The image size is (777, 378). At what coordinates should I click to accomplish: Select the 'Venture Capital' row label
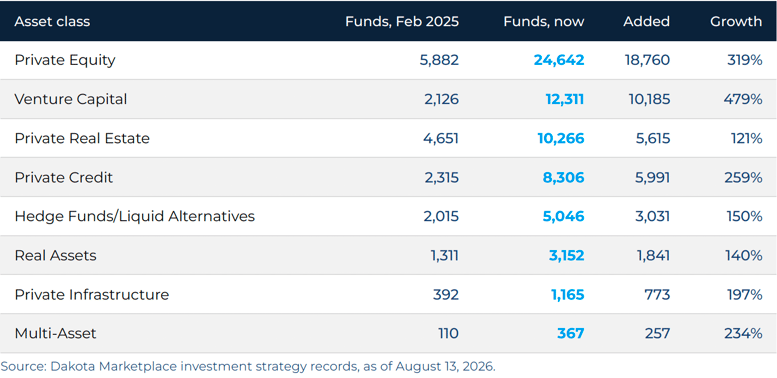click(x=71, y=99)
